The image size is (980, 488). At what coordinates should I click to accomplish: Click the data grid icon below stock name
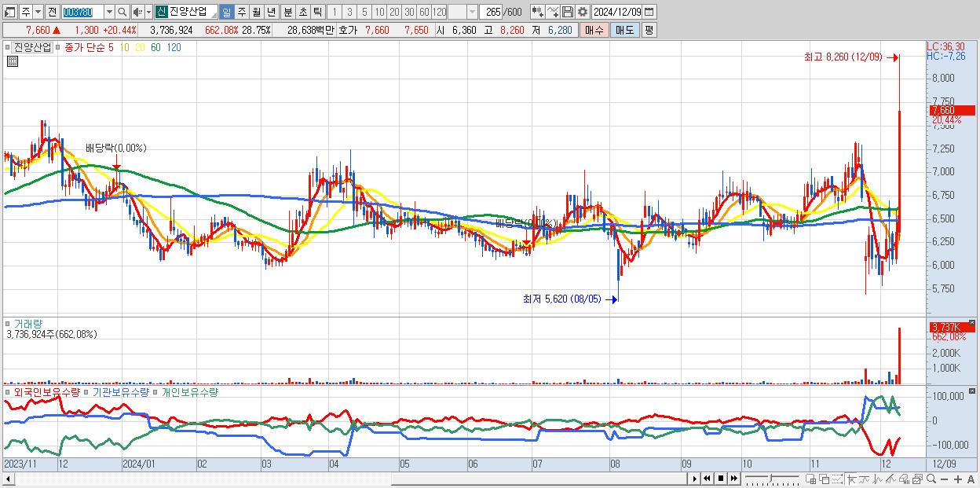(x=12, y=61)
